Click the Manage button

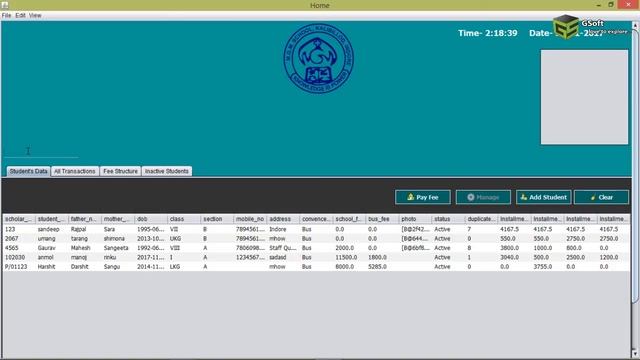[x=483, y=197]
